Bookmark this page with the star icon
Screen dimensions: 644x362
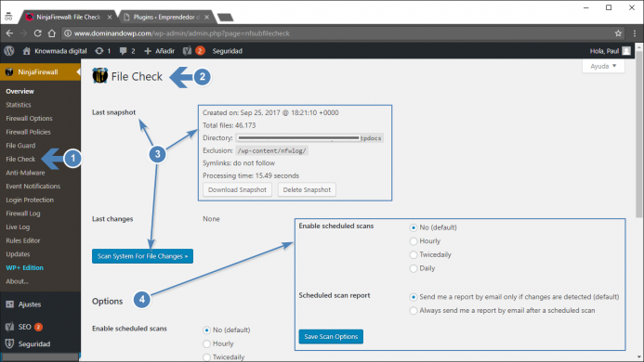618,33
